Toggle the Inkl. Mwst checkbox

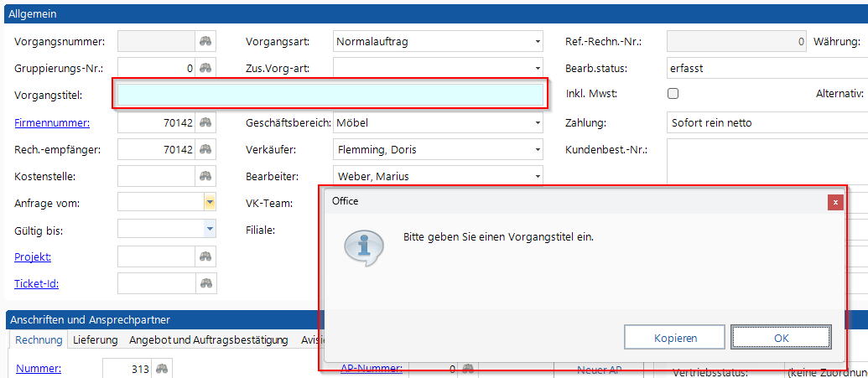click(673, 95)
